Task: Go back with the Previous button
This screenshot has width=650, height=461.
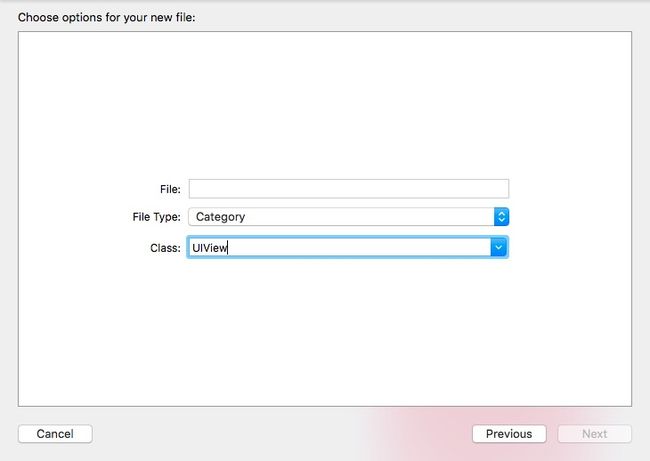Action: (509, 434)
